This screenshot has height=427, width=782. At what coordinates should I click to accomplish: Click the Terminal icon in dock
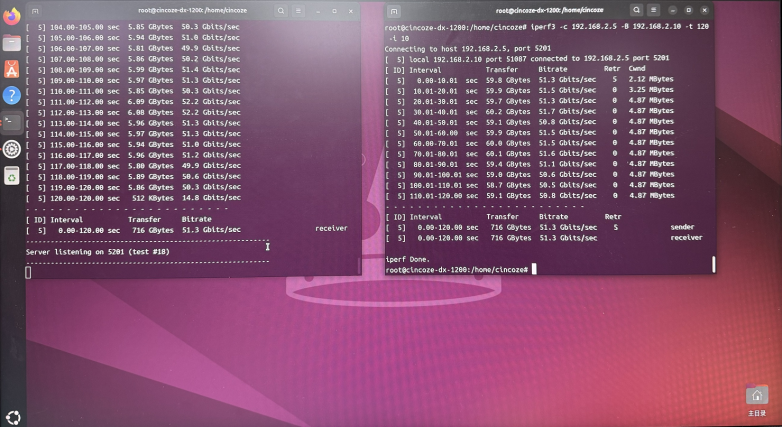pos(12,122)
